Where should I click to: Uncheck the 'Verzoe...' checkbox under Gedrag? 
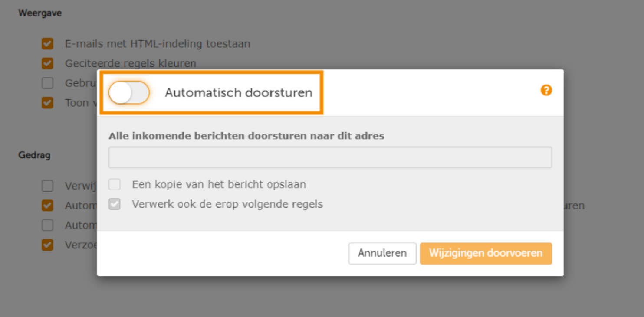point(47,245)
